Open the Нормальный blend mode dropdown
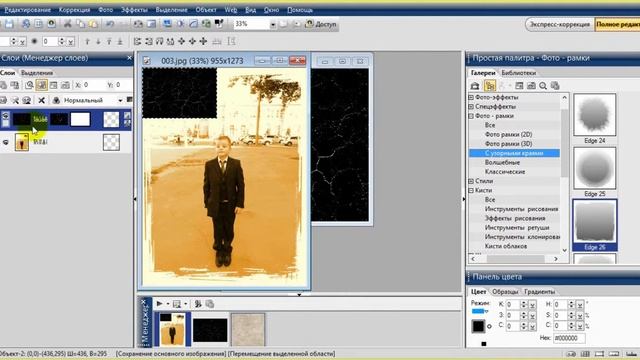 tap(120, 100)
